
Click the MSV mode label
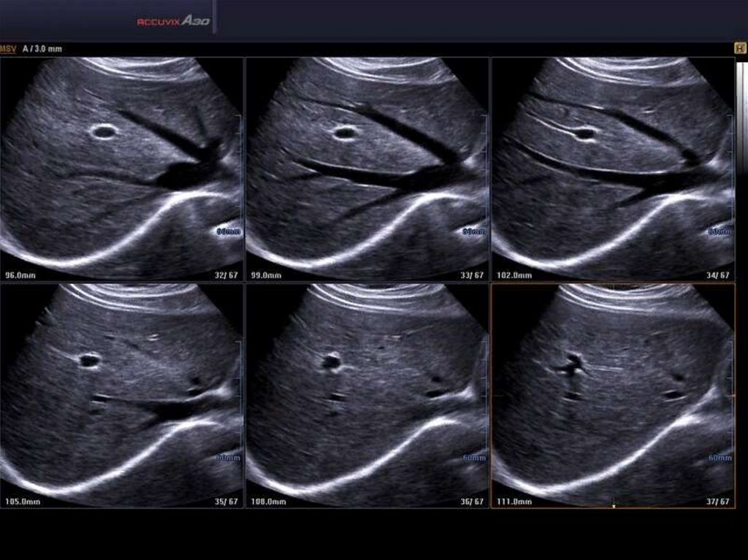8,49
